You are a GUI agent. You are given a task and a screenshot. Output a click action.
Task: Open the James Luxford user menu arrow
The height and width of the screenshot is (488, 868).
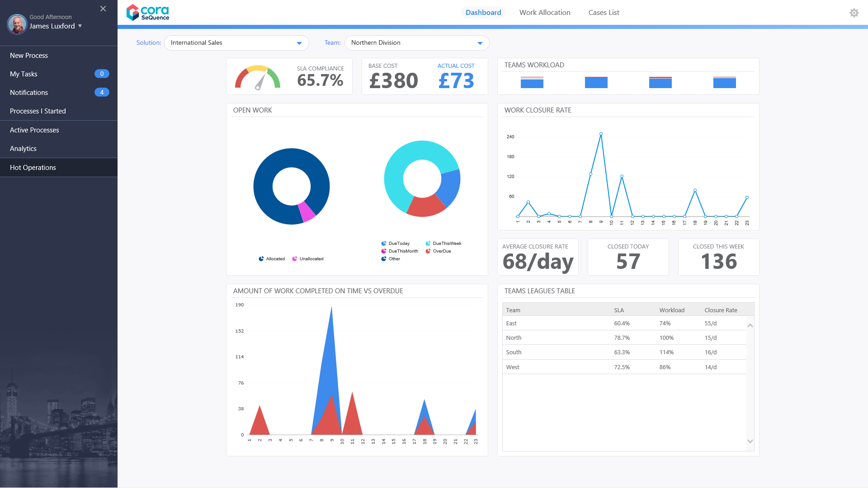[x=80, y=26]
